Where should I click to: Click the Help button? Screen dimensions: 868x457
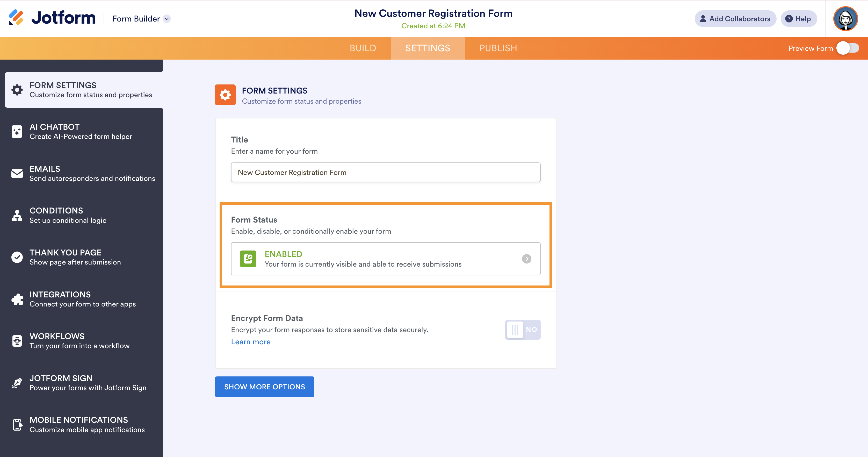click(799, 19)
